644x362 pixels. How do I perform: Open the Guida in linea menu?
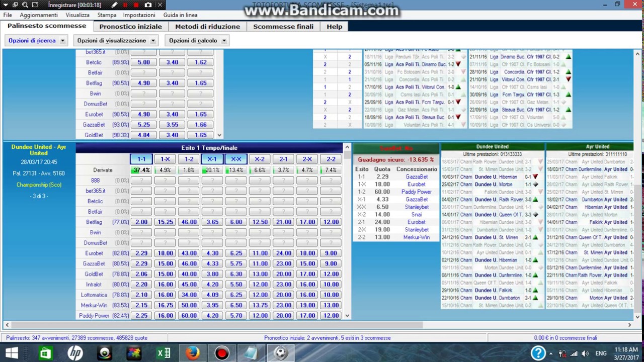180,15
